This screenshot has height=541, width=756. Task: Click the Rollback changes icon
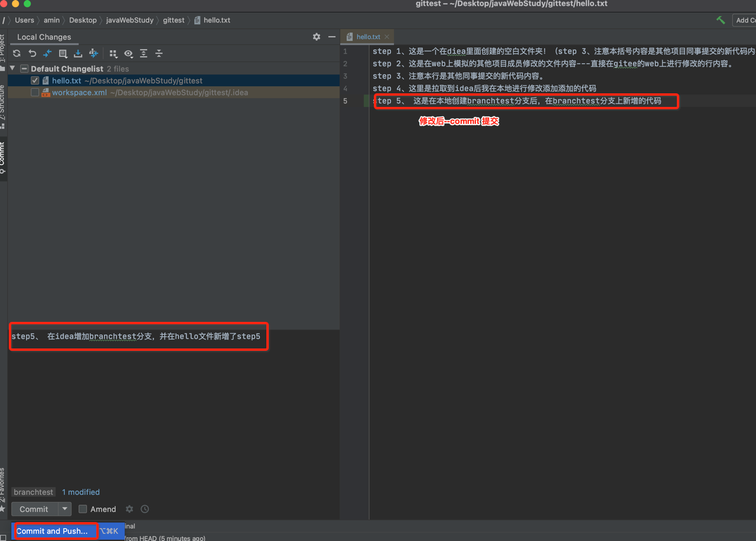point(32,53)
